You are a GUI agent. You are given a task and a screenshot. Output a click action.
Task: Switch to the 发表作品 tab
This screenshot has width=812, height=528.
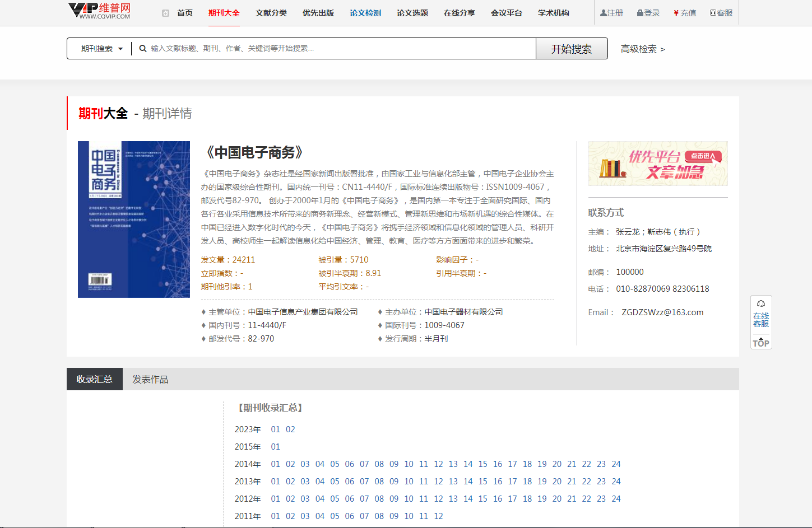[150, 379]
